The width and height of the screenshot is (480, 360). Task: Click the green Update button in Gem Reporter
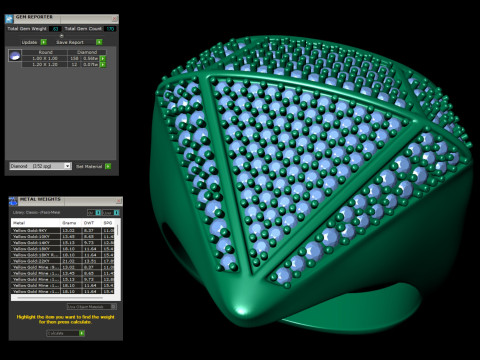[43, 42]
